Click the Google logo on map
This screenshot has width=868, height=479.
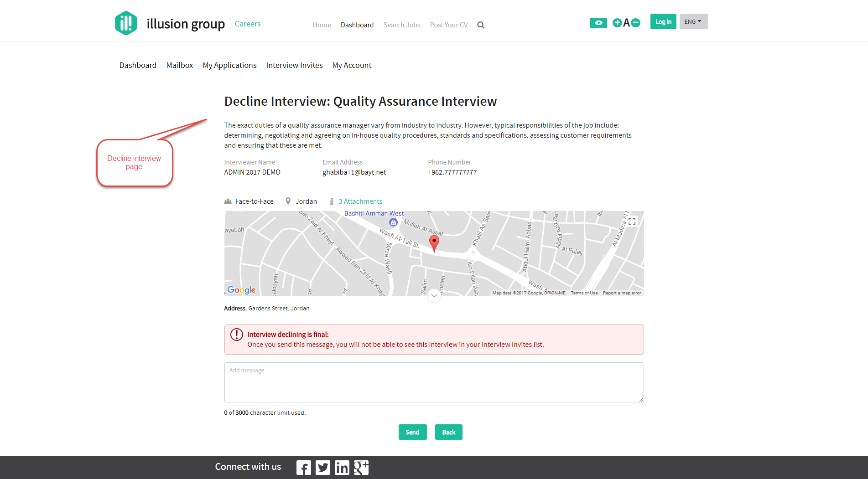tap(241, 290)
